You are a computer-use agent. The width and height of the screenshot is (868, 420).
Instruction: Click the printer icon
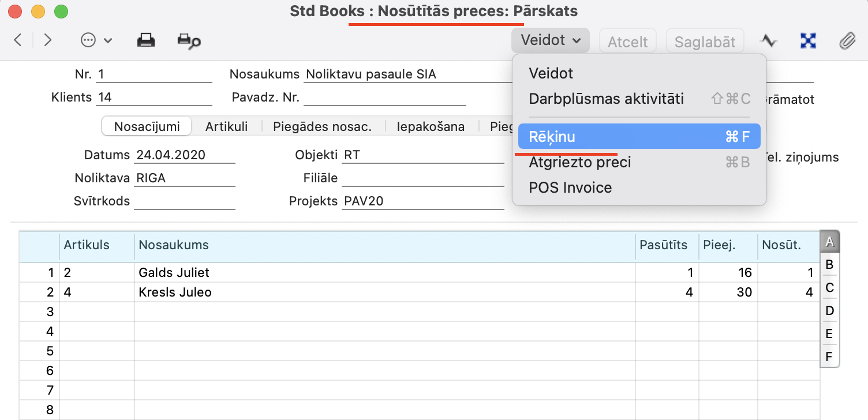(x=145, y=40)
